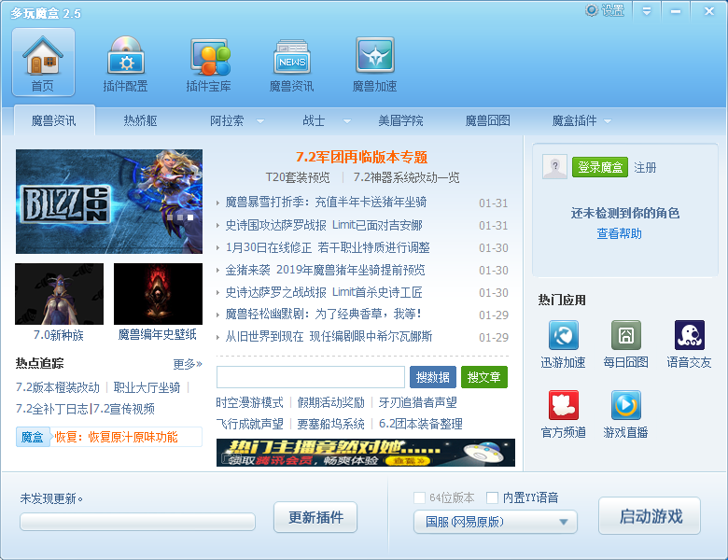Screen dimensions: 728x560
Task: Expand the 阿拉索 tab dropdown arrow
Action: [260, 121]
